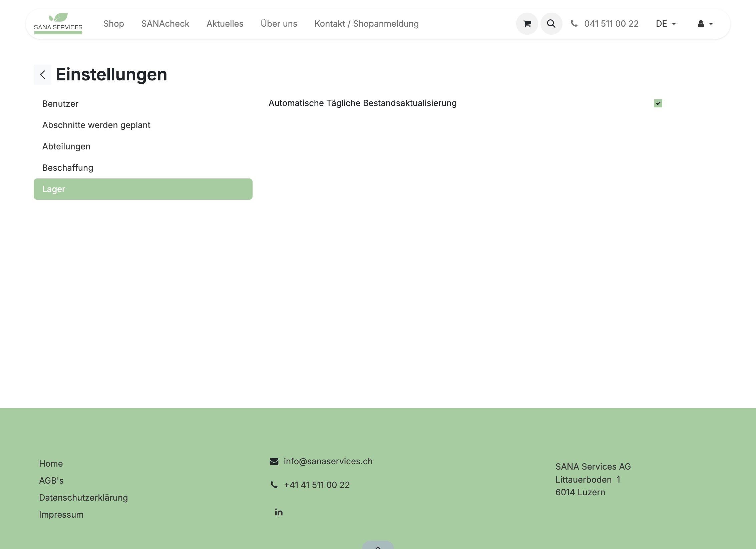Click the SANA Services logo

58,24
